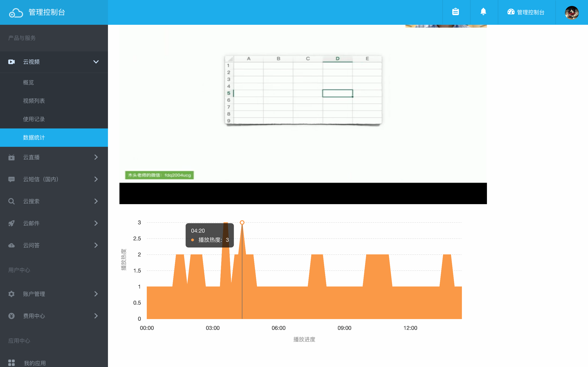Click the 云邮件 rocket icon
The image size is (588, 367).
click(x=11, y=223)
